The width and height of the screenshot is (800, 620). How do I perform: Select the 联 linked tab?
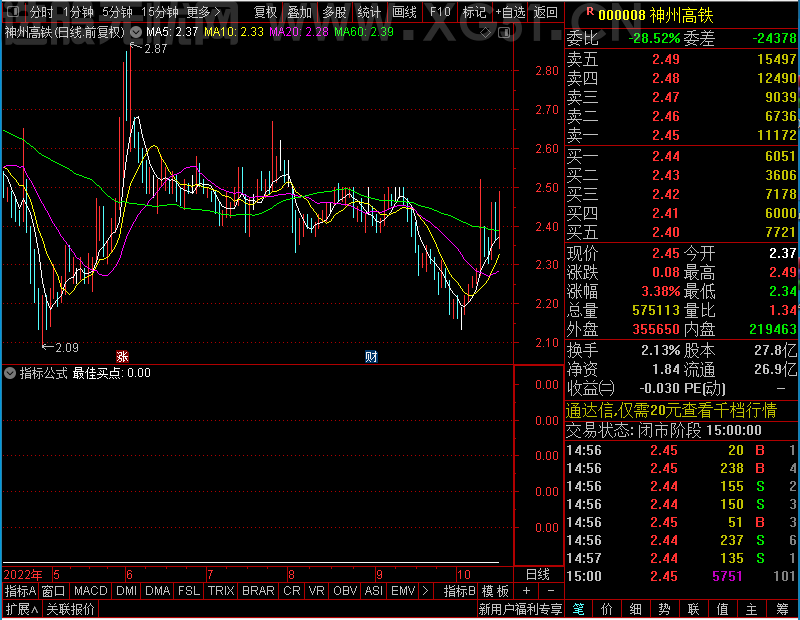click(x=693, y=609)
